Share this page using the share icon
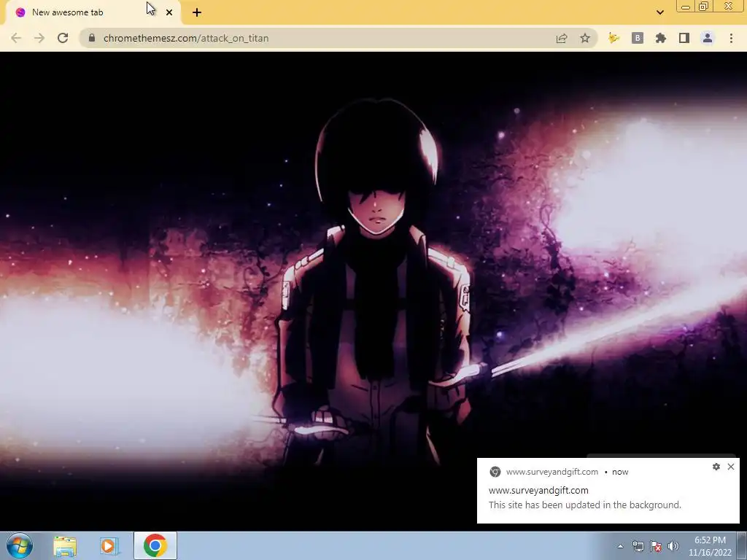Screen dimensions: 747x560 (562, 38)
